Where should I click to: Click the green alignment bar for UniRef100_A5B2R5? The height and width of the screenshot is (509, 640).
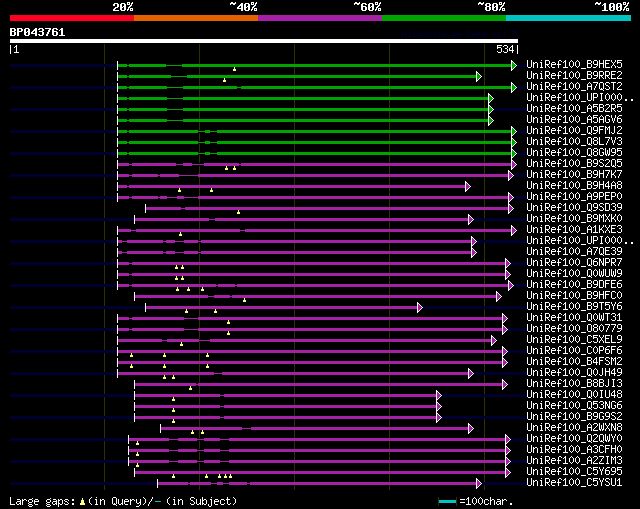303,109
